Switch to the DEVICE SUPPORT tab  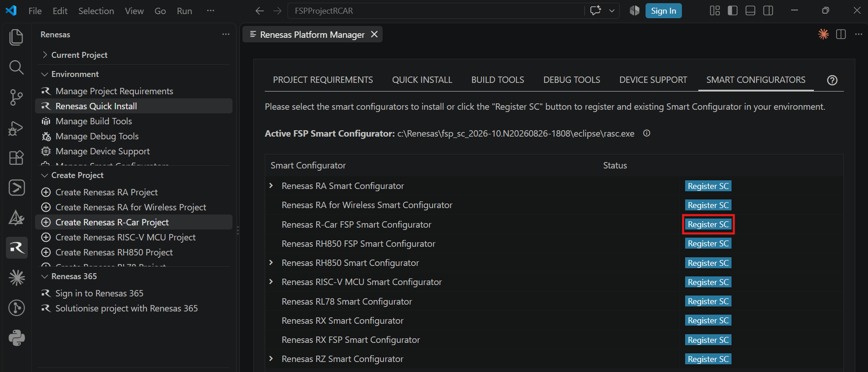tap(653, 80)
